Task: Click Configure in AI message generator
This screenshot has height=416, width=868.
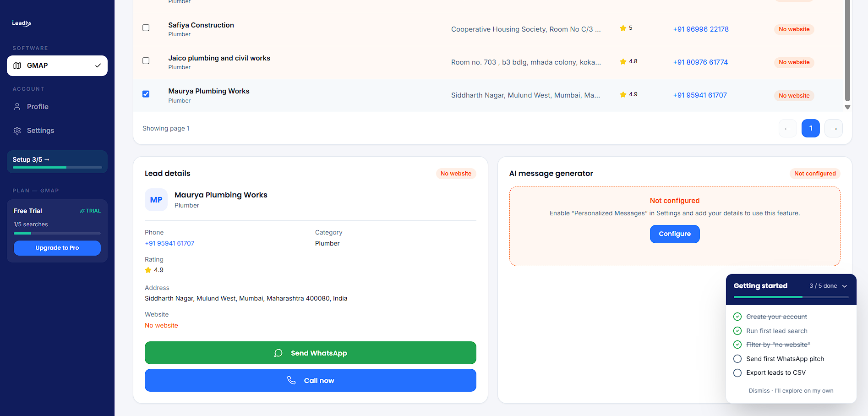Action: [x=675, y=234]
